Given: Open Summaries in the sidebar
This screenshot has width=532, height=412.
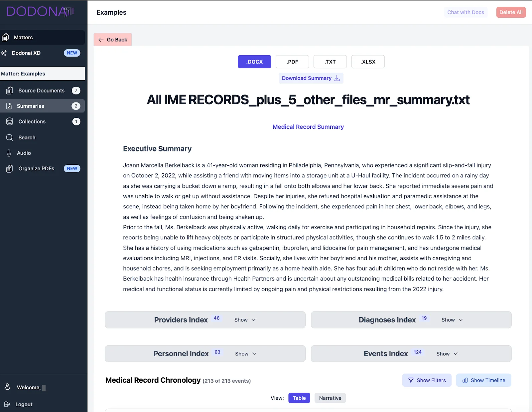Looking at the screenshot, I should click(30, 106).
